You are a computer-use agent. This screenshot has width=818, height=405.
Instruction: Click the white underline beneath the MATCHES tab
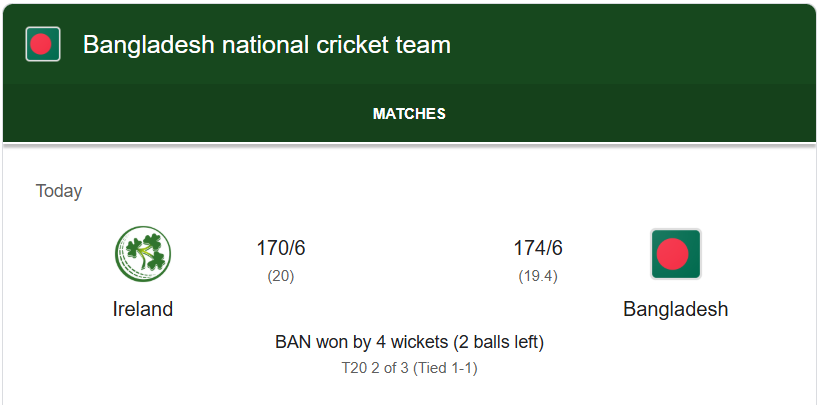pyautogui.click(x=409, y=141)
